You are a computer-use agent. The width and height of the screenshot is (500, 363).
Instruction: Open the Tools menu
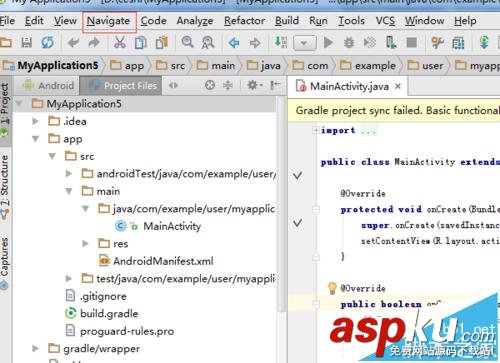[x=351, y=21]
